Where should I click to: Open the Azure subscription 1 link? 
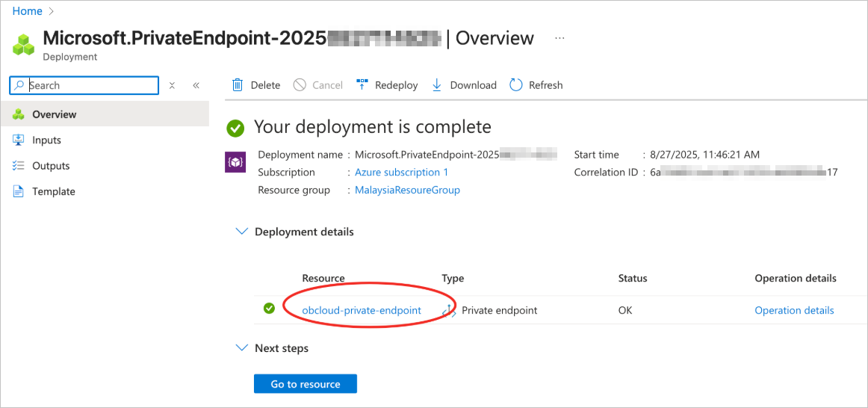coord(401,173)
